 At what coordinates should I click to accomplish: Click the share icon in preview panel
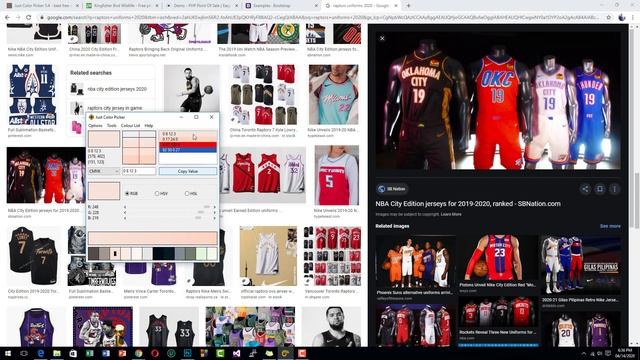(x=585, y=189)
